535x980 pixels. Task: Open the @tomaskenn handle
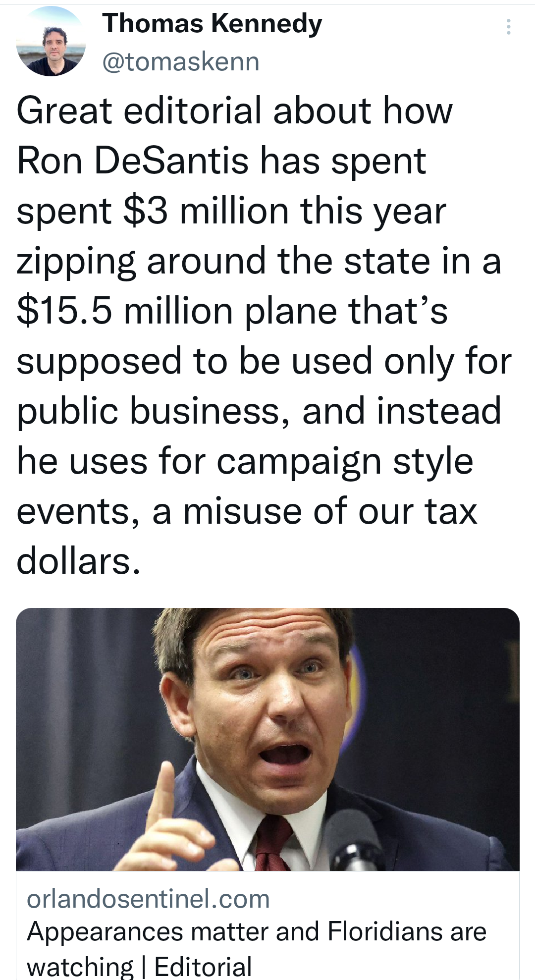coord(181,62)
